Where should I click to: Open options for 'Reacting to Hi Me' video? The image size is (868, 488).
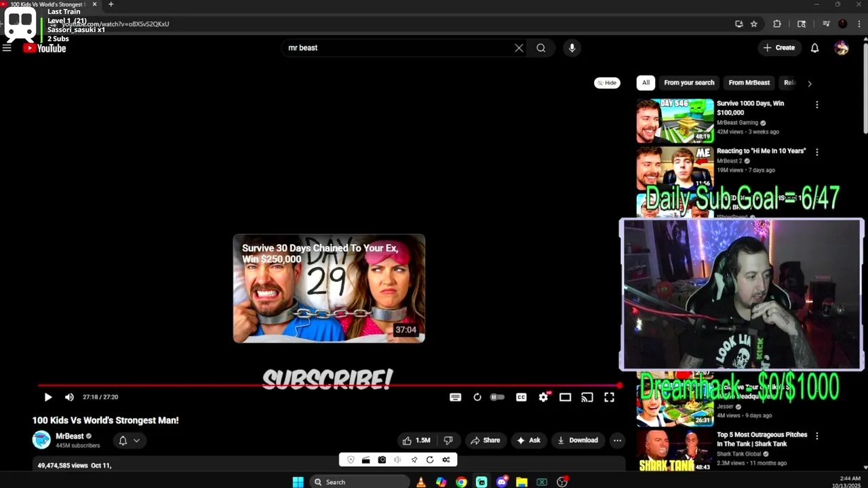[816, 152]
